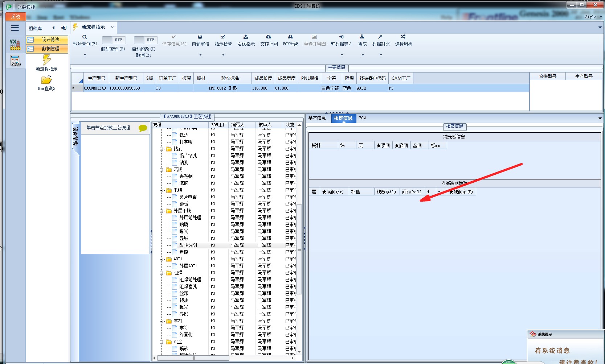
Task: Select the 负片电镀 process step
Action: tap(188, 197)
